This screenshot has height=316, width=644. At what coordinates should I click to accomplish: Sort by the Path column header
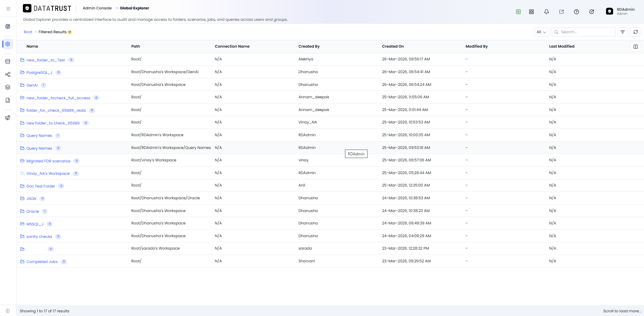click(136, 46)
